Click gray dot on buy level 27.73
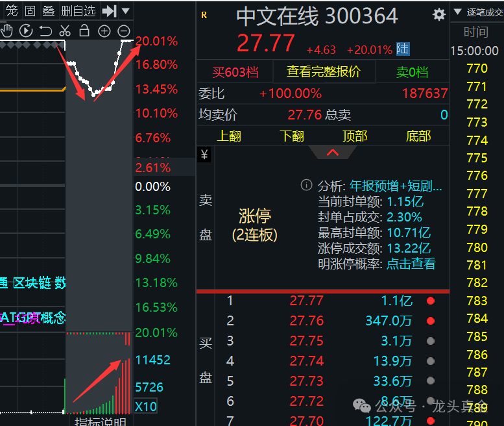 point(431,381)
